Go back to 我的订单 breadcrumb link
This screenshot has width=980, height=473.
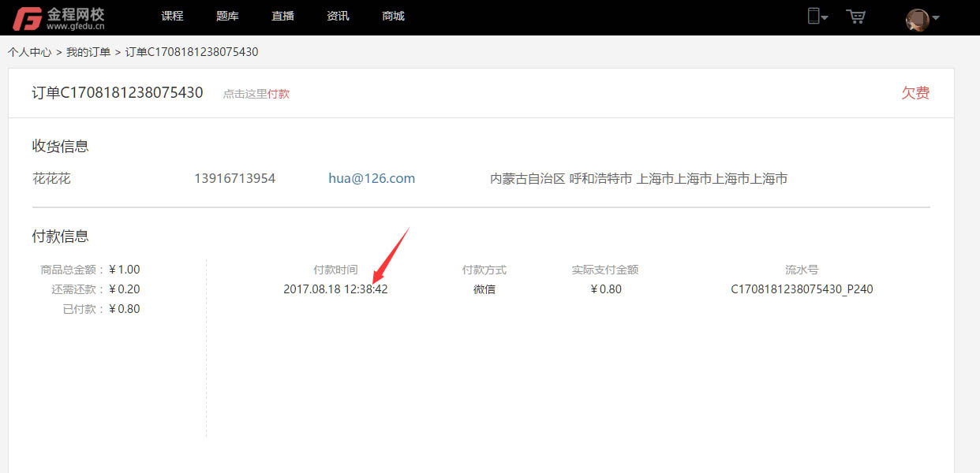coord(88,52)
